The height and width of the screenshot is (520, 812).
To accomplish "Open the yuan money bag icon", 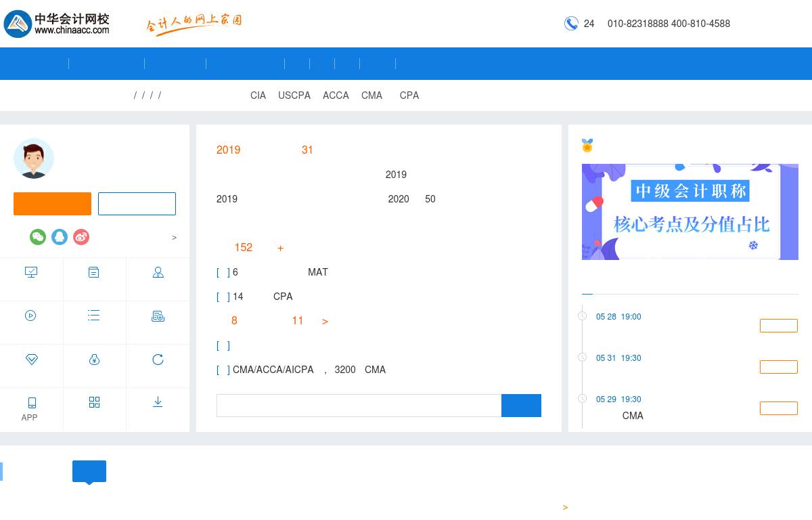I will (95, 360).
